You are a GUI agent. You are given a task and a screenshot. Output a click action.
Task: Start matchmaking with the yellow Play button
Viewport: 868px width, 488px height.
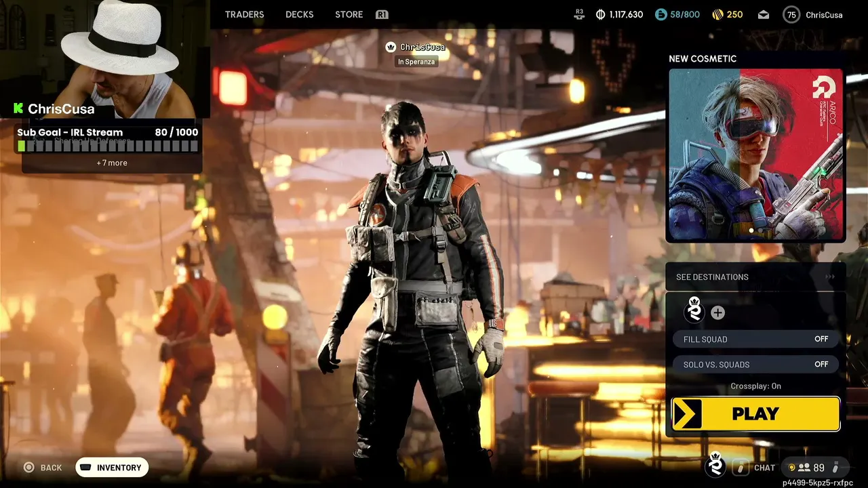(x=756, y=413)
